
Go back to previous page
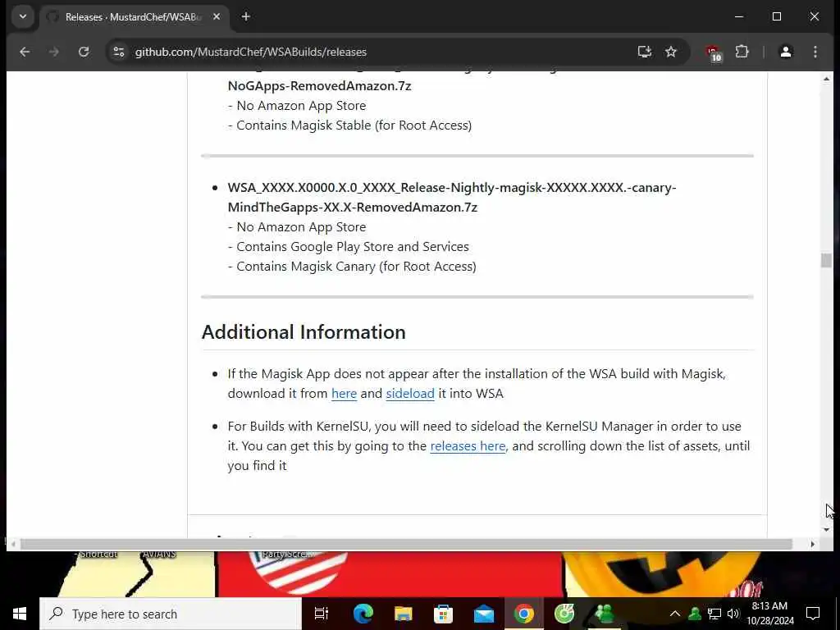point(25,52)
